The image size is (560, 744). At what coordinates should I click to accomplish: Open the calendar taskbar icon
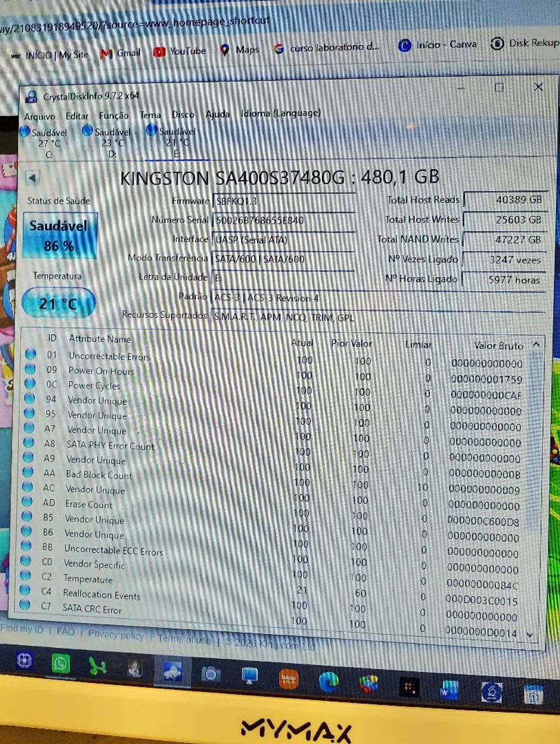(533, 695)
